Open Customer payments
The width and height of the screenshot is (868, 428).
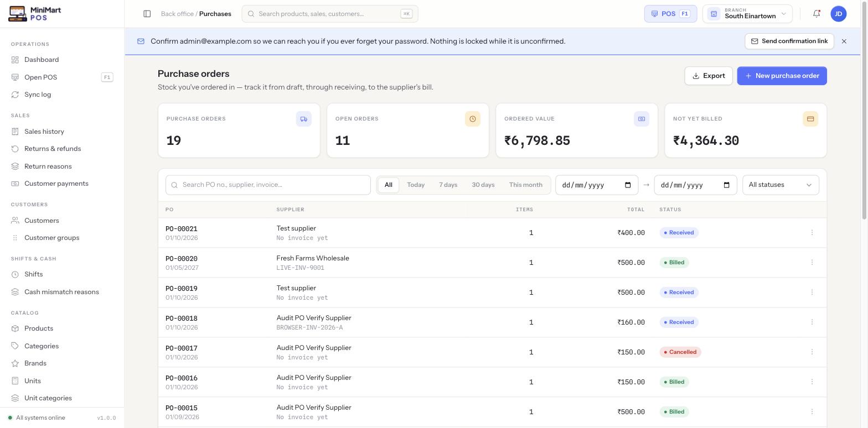62,184
